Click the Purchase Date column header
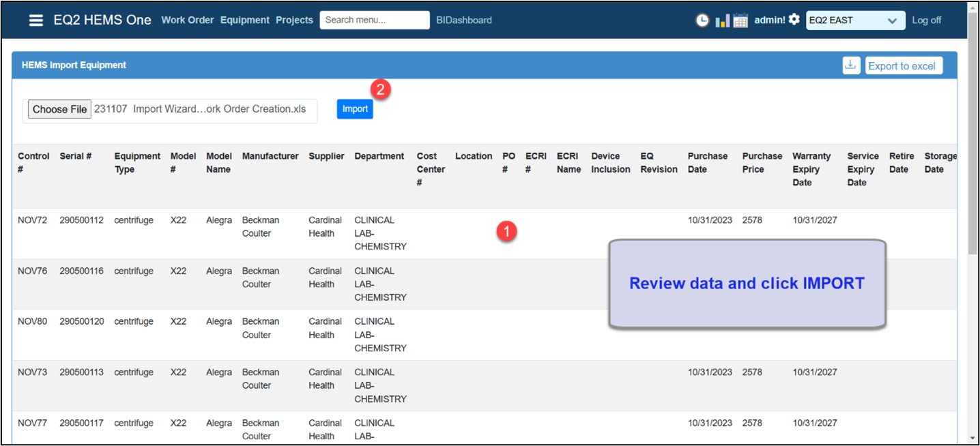 tap(707, 162)
